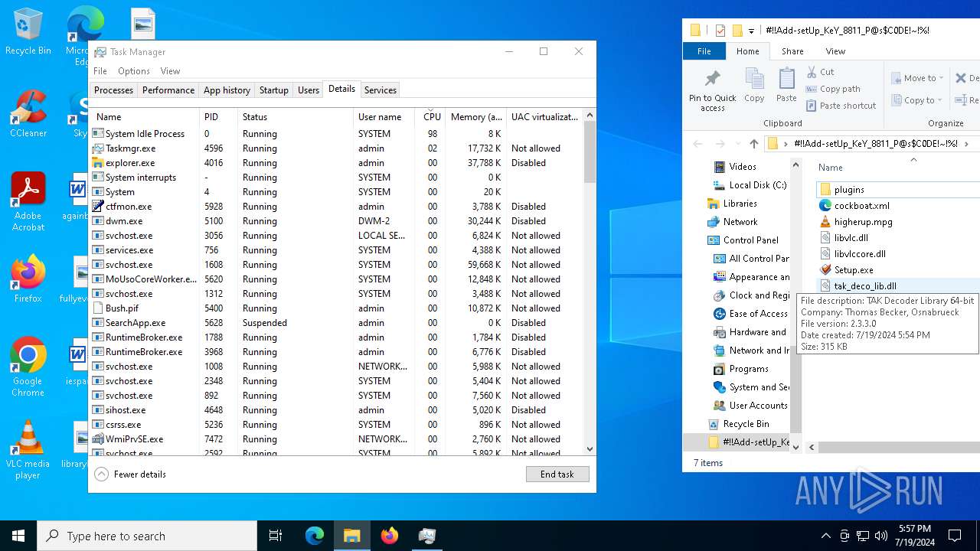
Task: Click Paste icon in ribbon
Action: pyautogui.click(x=786, y=86)
